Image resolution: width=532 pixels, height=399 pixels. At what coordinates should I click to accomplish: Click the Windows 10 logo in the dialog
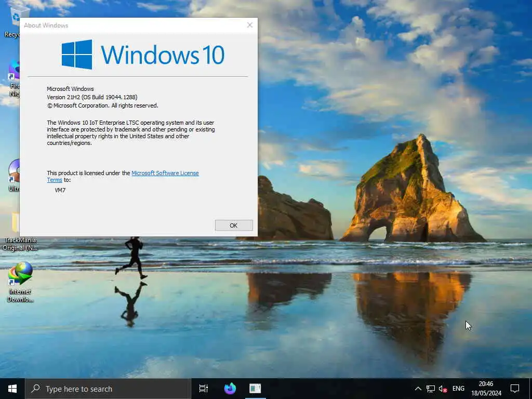pyautogui.click(x=143, y=55)
